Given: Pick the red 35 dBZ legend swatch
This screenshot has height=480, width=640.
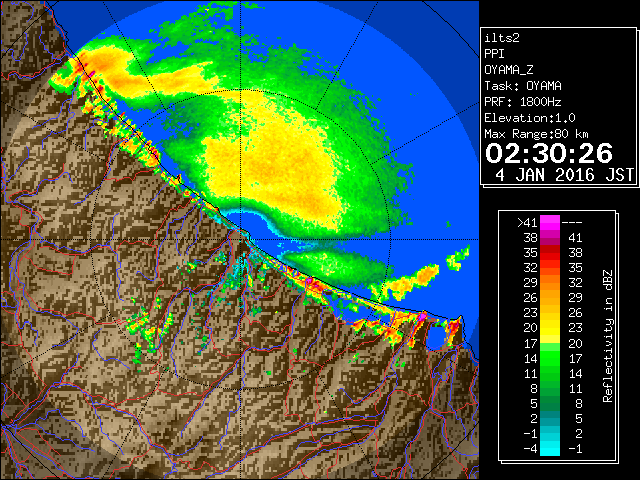Looking at the screenshot, I should point(550,253).
